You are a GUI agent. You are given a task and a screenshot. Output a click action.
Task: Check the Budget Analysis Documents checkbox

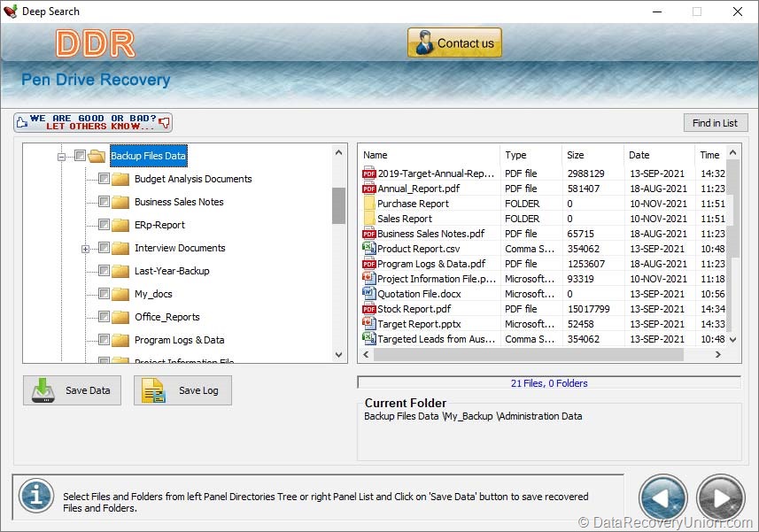[104, 179]
